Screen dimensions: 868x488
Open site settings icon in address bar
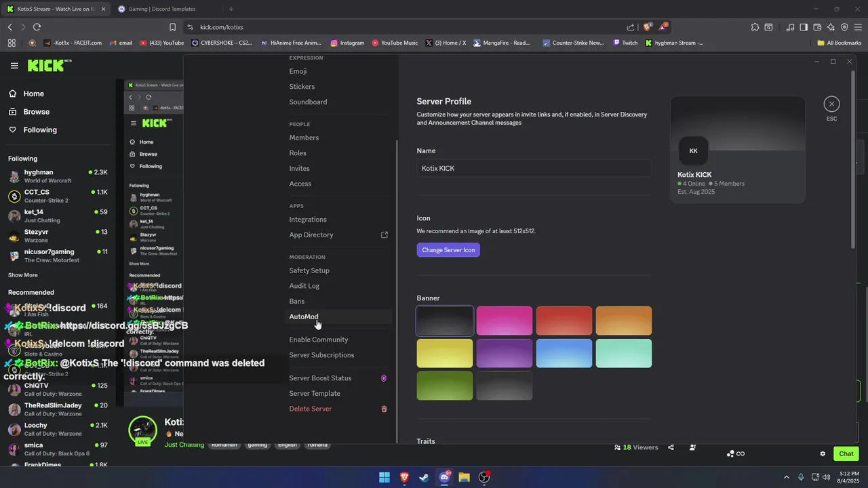point(190,27)
